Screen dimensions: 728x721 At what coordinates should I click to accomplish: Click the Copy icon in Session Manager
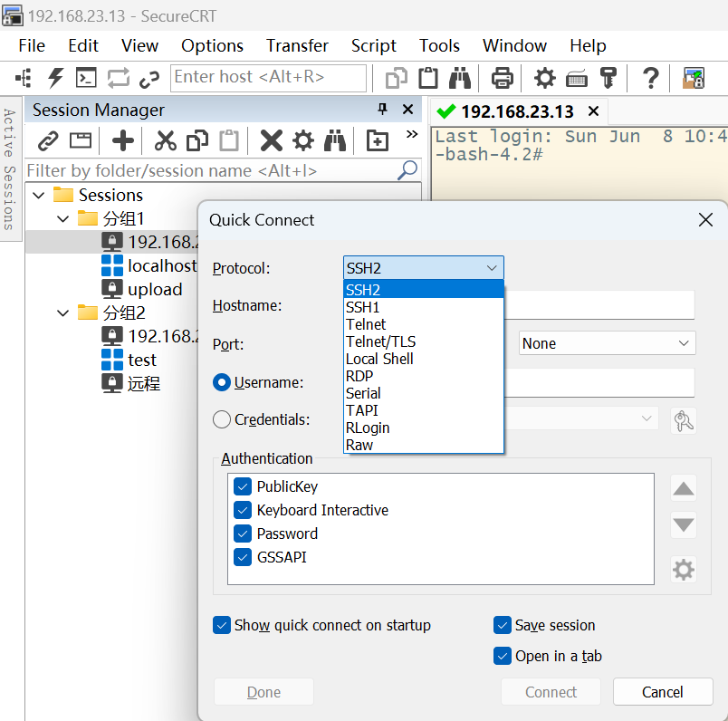pyautogui.click(x=197, y=140)
